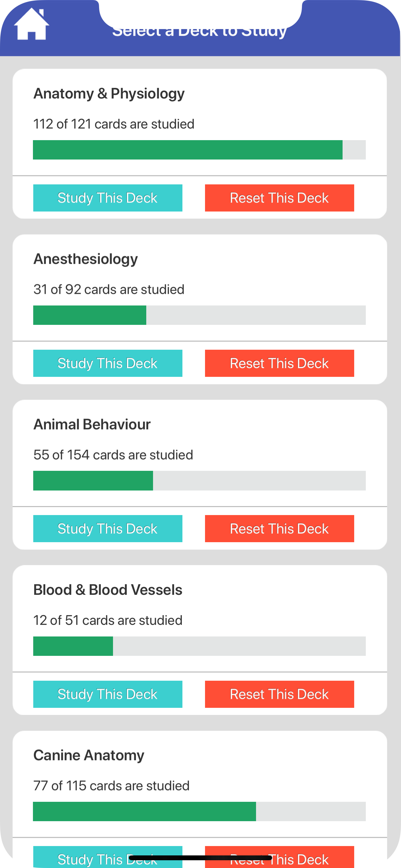Viewport: 401px width, 868px height.
Task: Study the Animal Behaviour deck
Action: [x=108, y=528]
